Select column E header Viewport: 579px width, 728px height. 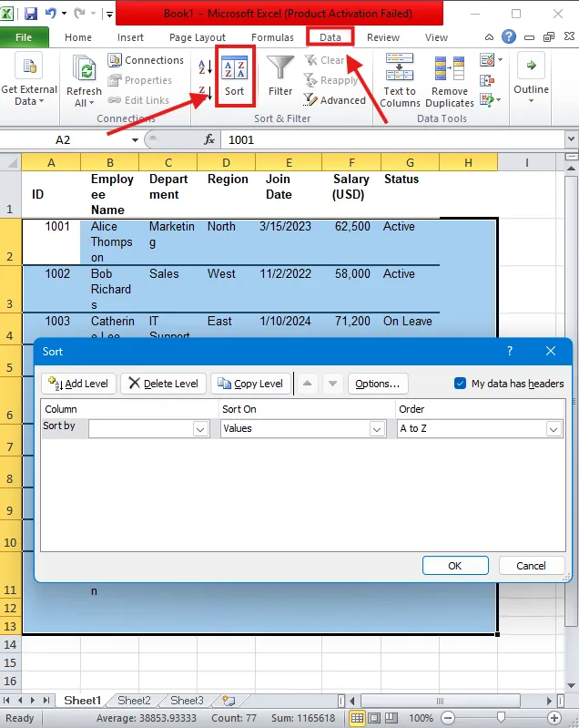[x=289, y=162]
